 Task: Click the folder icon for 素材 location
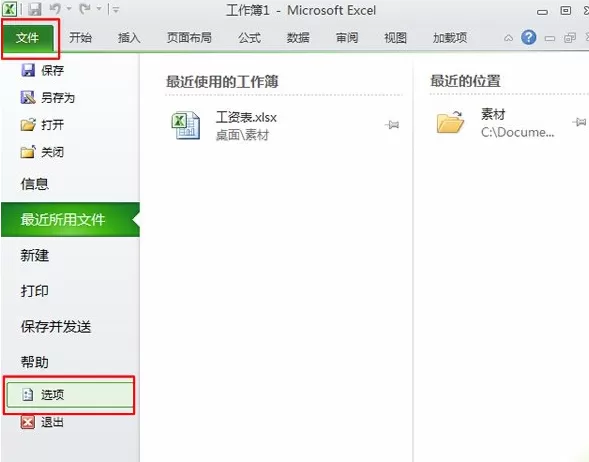[x=450, y=122]
